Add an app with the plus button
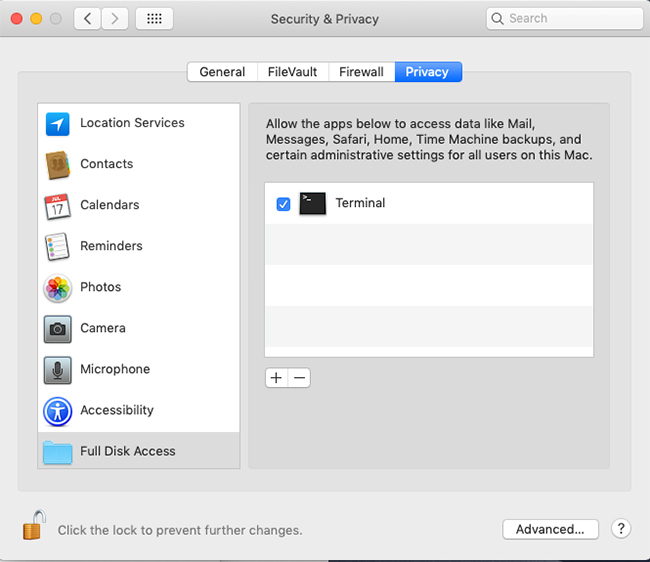Screen dimensions: 650x562 pyautogui.click(x=276, y=378)
